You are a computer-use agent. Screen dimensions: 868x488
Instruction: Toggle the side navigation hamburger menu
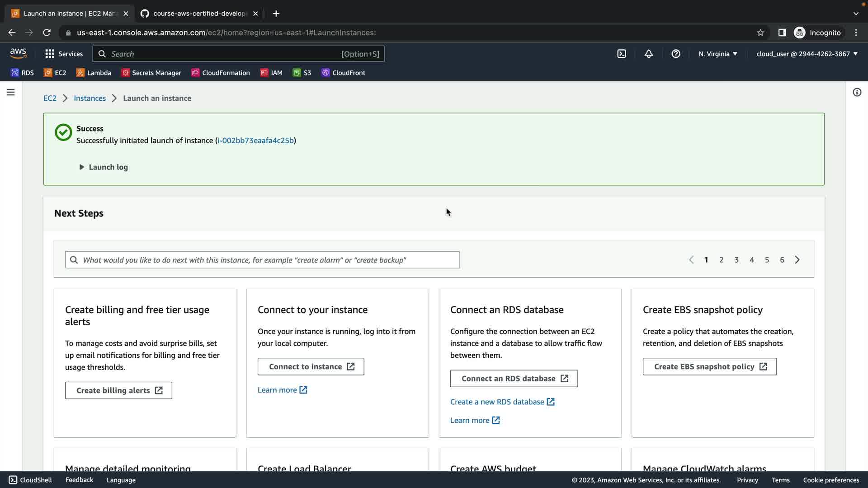click(11, 92)
